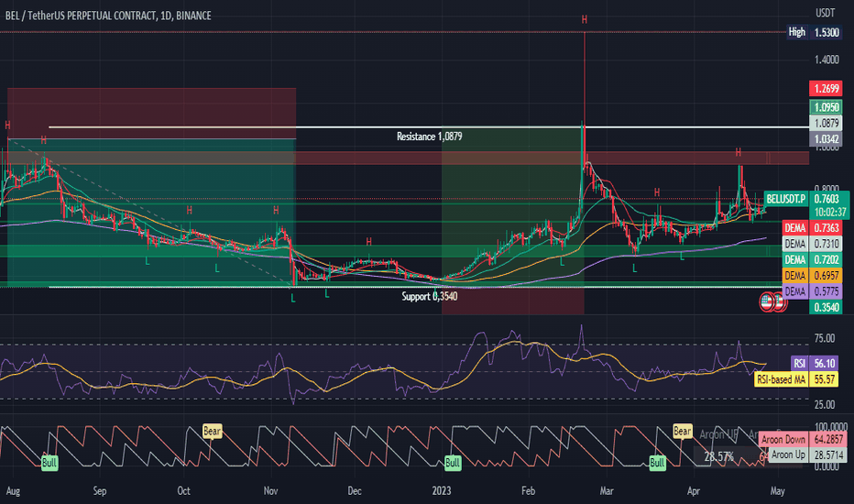854x504 pixels.
Task: Click the Resistance 1,0879 text annotation
Action: click(429, 137)
